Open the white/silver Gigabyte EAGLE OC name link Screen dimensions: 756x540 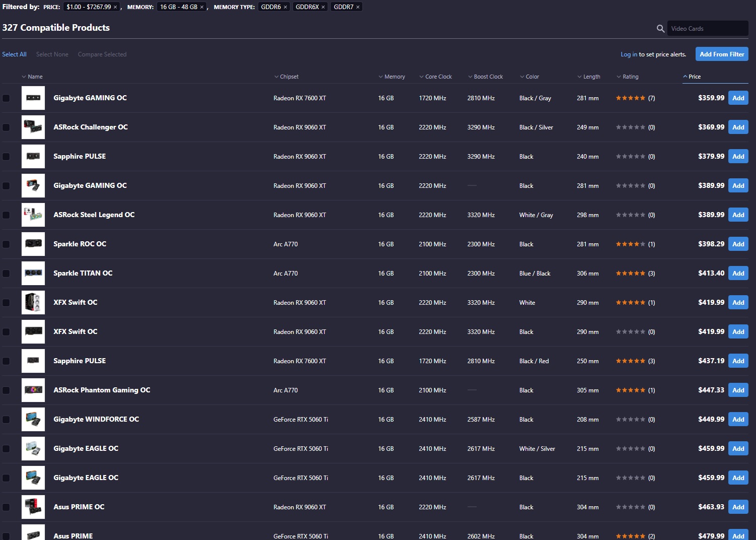pyautogui.click(x=86, y=449)
